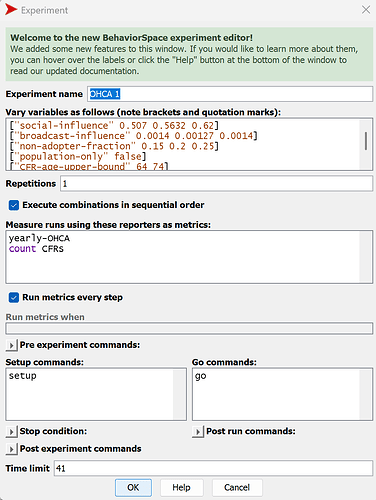Click the Time limit field
The image size is (376, 500).
213,468
